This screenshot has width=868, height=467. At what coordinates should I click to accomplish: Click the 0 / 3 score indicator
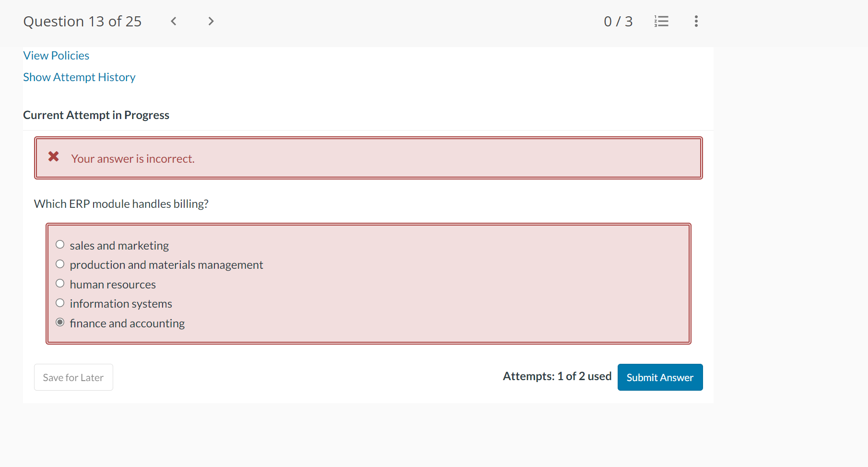(x=618, y=21)
